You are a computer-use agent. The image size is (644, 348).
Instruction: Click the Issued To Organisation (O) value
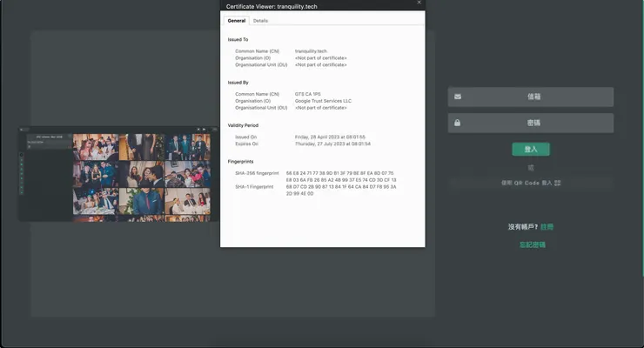point(321,58)
